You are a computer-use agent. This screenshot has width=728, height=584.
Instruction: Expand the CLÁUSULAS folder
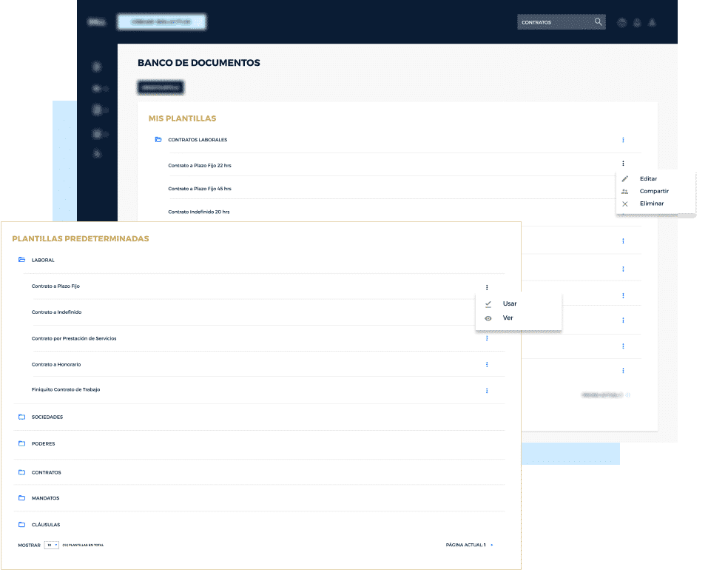click(x=21, y=524)
